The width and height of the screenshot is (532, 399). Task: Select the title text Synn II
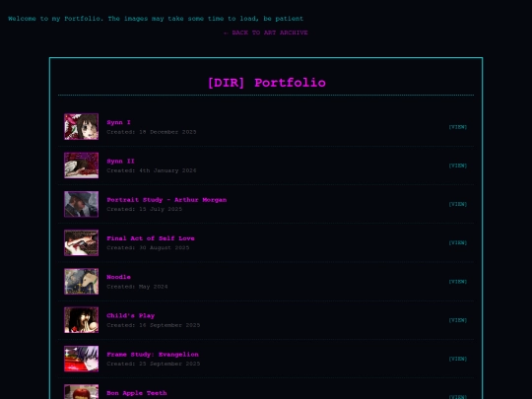click(121, 161)
